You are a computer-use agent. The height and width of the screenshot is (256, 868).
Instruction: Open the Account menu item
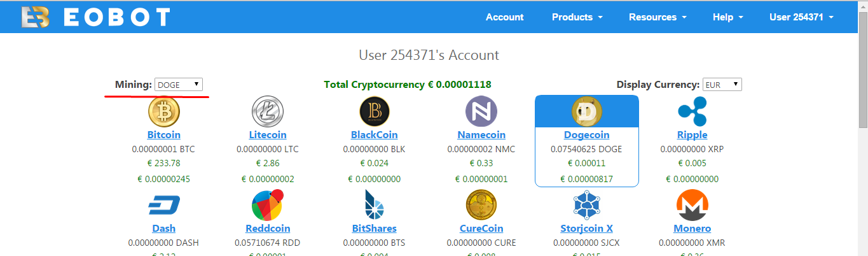click(x=505, y=17)
